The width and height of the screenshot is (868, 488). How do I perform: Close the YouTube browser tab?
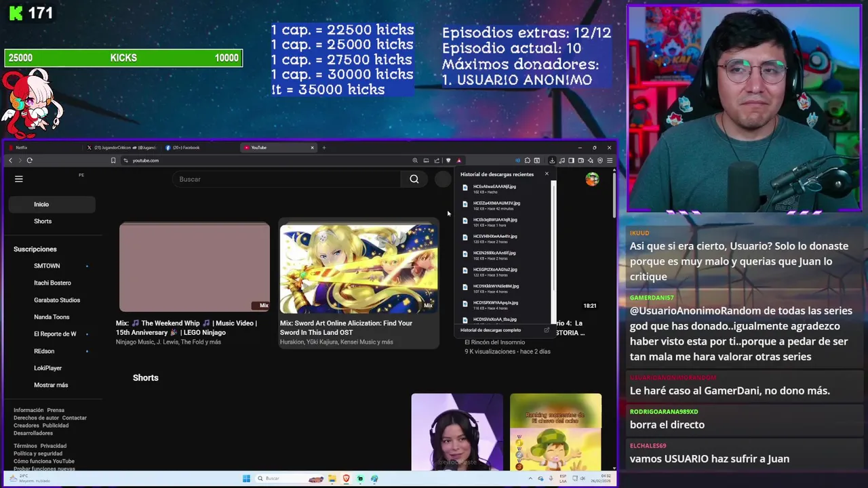click(313, 148)
